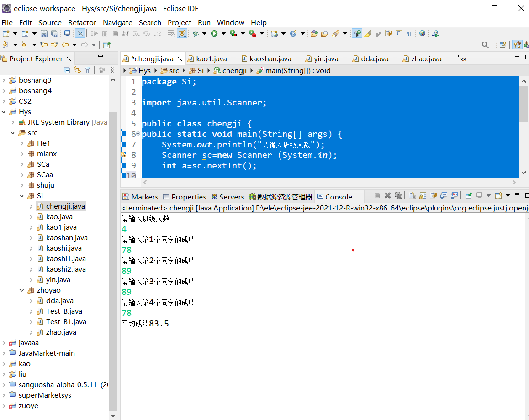Click the Save All toolbar icon

coord(54,33)
